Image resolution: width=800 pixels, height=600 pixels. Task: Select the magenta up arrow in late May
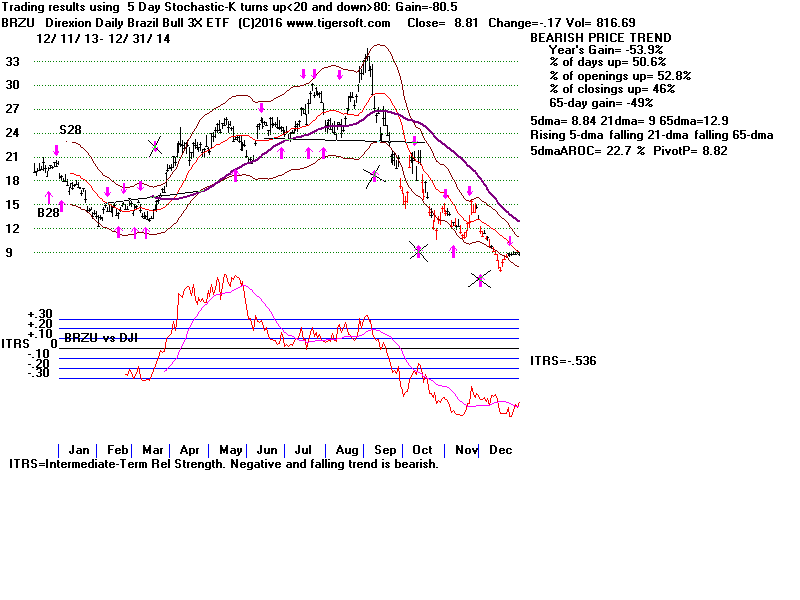pos(236,175)
